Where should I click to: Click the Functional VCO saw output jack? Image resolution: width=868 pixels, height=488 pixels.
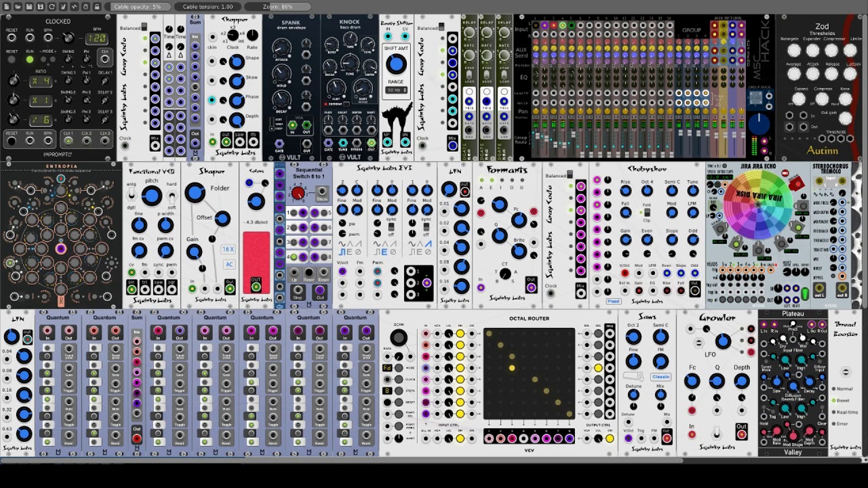(x=158, y=289)
